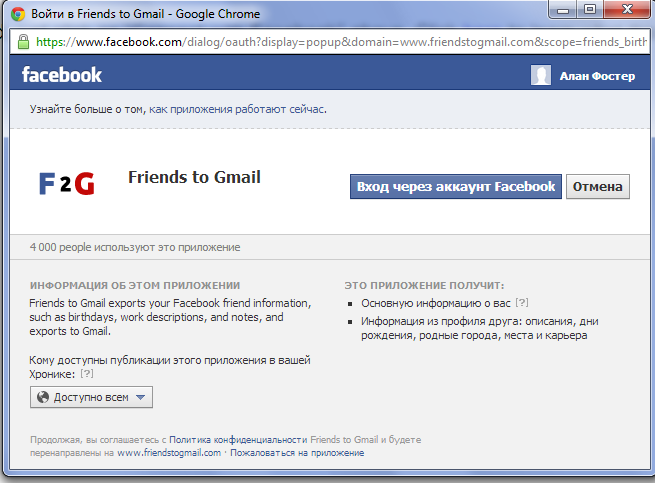Screen dimensions: 655x483
Task: Maximize the Chrome popup window
Action: coord(590,9)
